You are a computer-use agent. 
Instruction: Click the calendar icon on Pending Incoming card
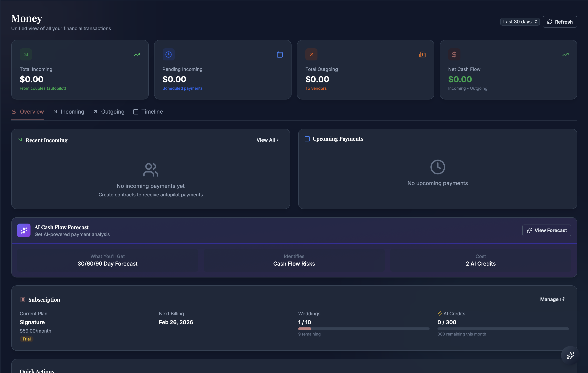pyautogui.click(x=280, y=54)
